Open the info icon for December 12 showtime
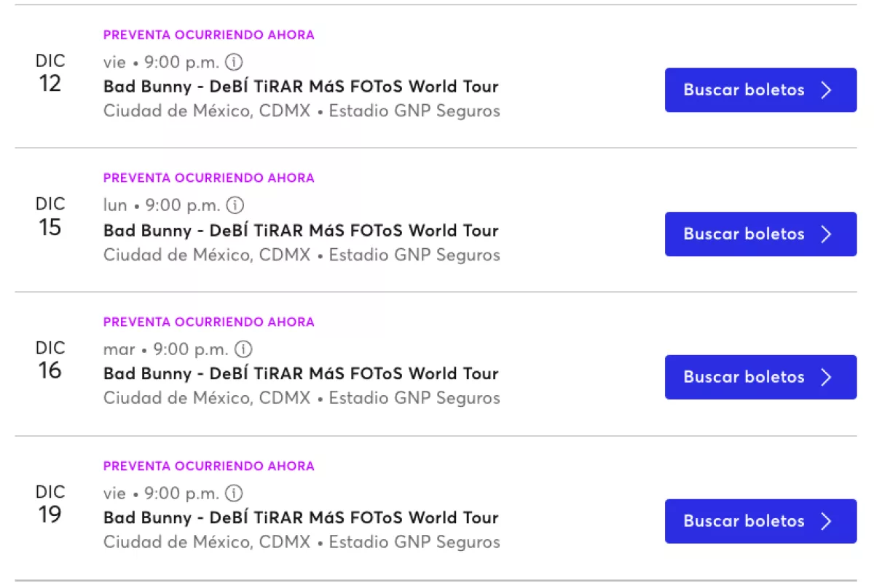The height and width of the screenshot is (588, 874). 235,62
